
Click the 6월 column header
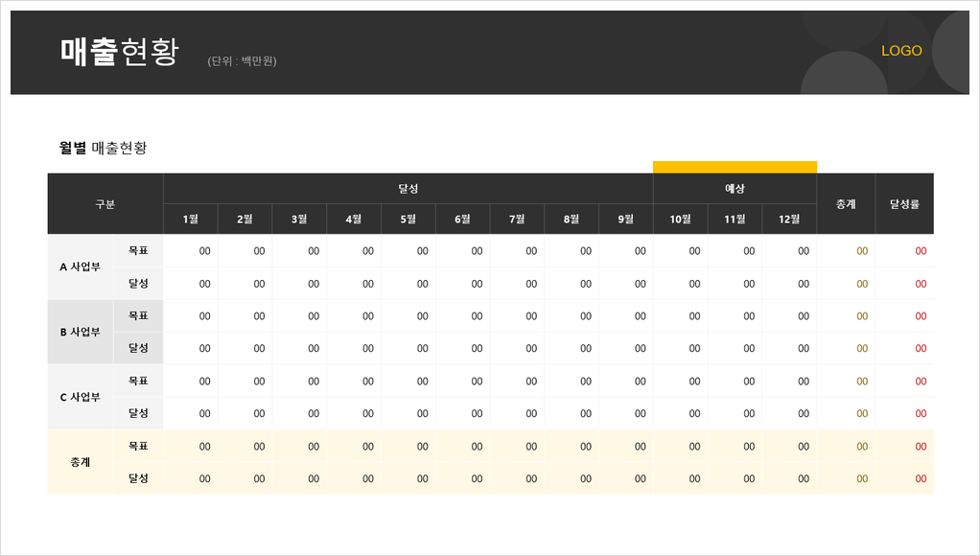coord(462,220)
